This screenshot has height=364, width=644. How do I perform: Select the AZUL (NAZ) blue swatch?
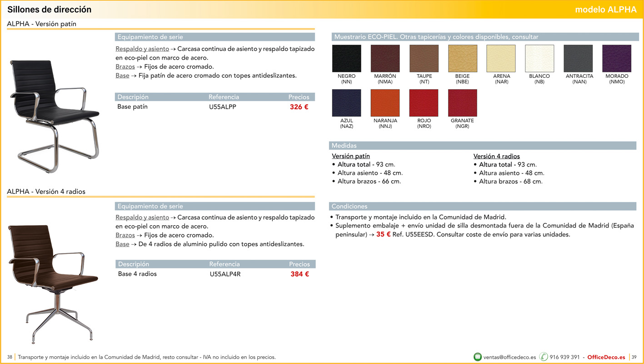347,103
